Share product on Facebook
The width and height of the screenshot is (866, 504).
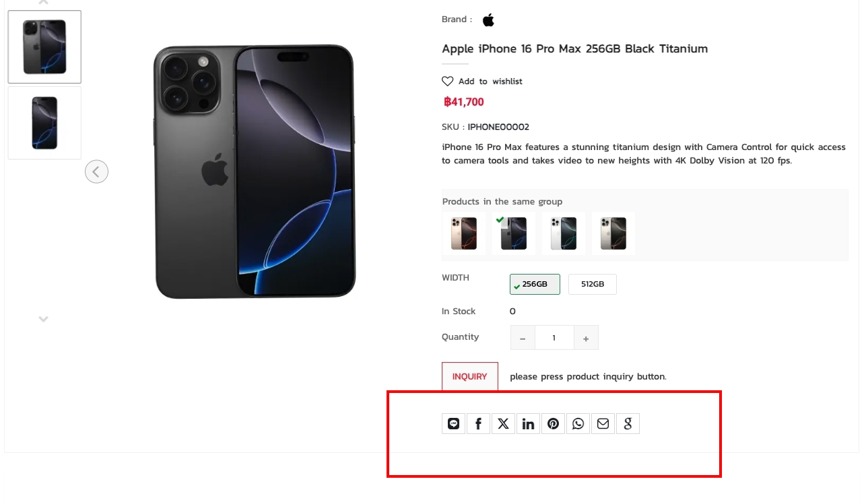point(478,423)
